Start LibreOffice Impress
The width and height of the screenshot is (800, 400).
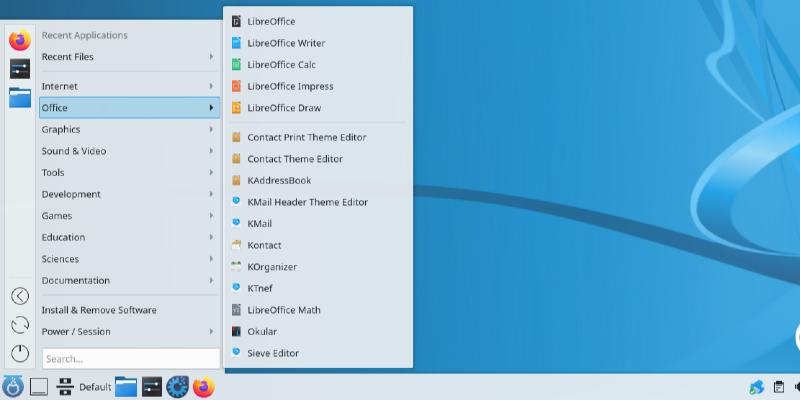point(289,86)
